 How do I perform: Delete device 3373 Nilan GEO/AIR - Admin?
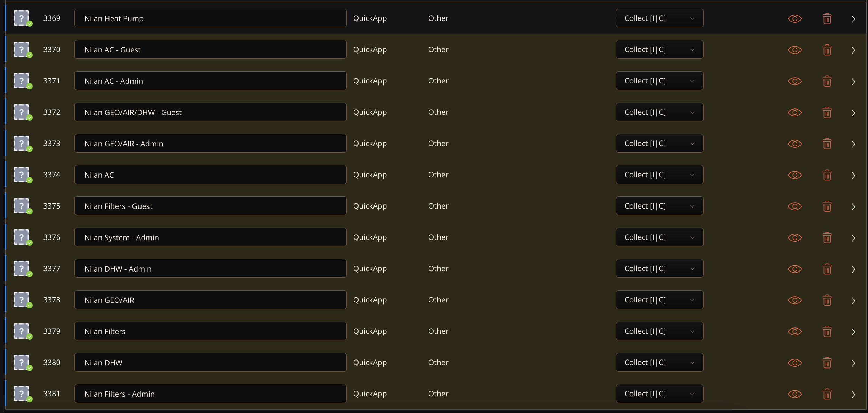click(827, 144)
